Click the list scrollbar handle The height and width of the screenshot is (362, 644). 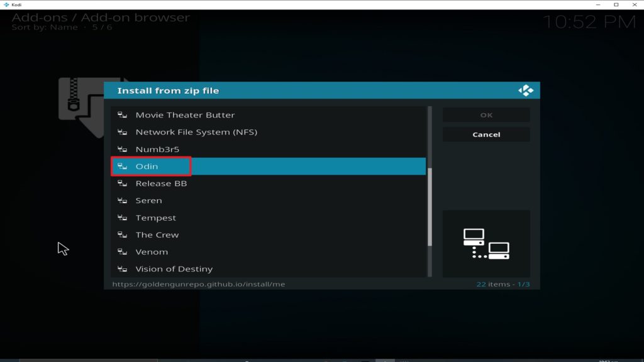(430, 207)
